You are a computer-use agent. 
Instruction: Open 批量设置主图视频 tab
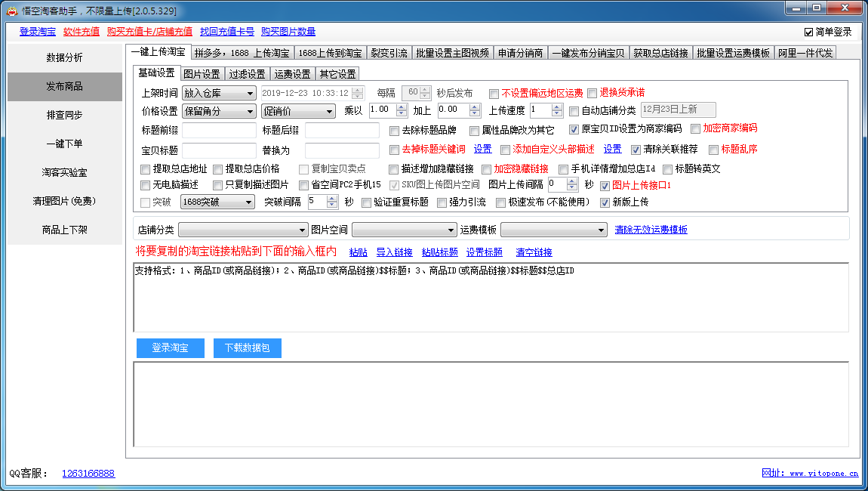click(x=452, y=53)
